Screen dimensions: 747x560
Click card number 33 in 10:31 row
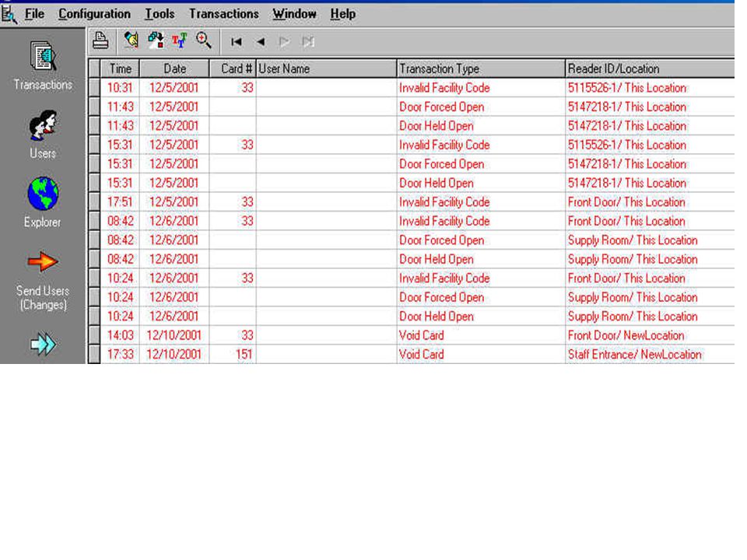247,88
